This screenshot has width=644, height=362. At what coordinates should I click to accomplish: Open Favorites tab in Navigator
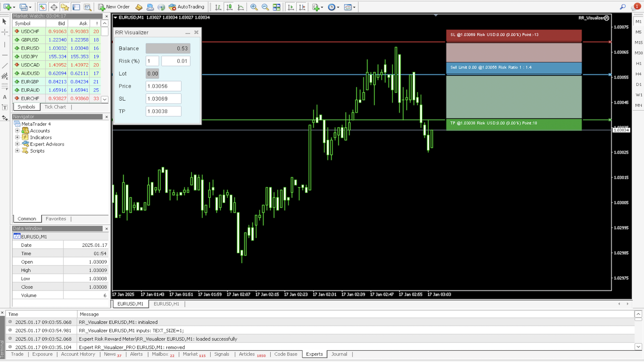[56, 219]
